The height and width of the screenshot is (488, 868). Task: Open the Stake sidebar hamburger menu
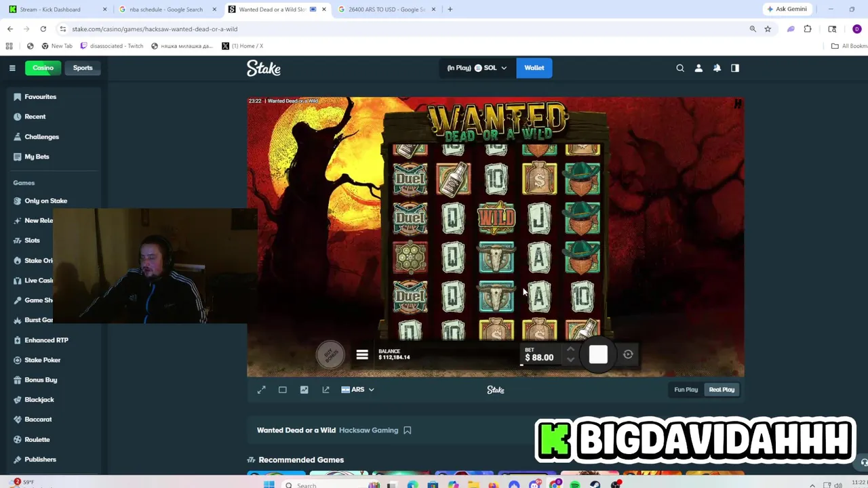coord(12,68)
